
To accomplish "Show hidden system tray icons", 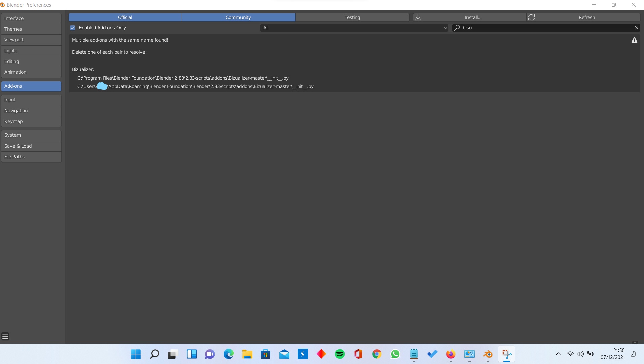I will pos(558,354).
